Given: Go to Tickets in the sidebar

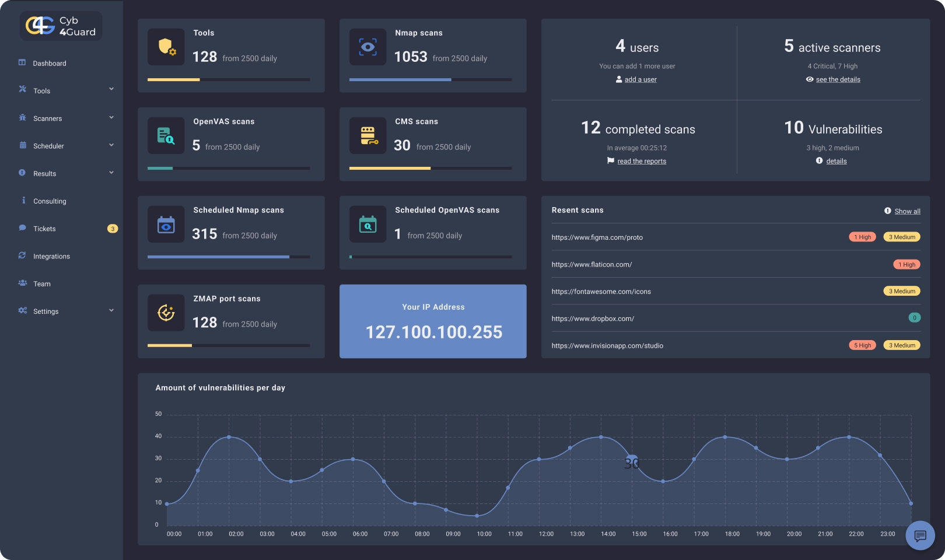Looking at the screenshot, I should tap(44, 229).
